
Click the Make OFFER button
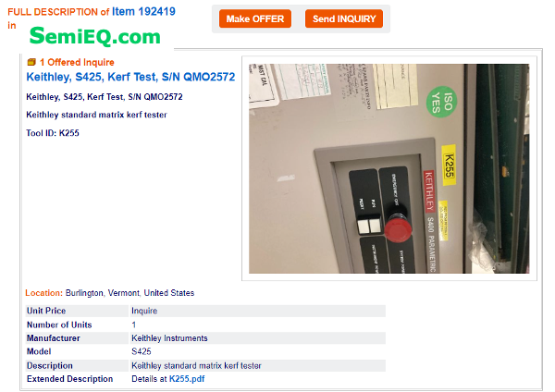pyautogui.click(x=255, y=18)
